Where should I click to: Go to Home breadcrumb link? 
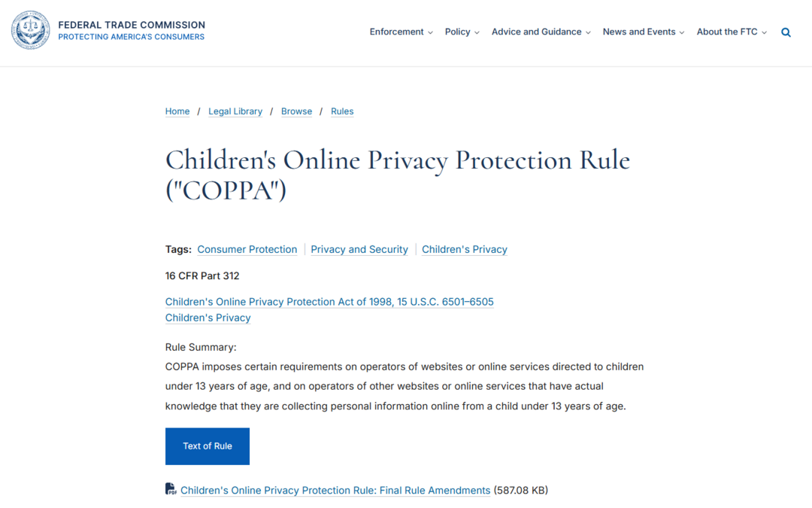177,111
